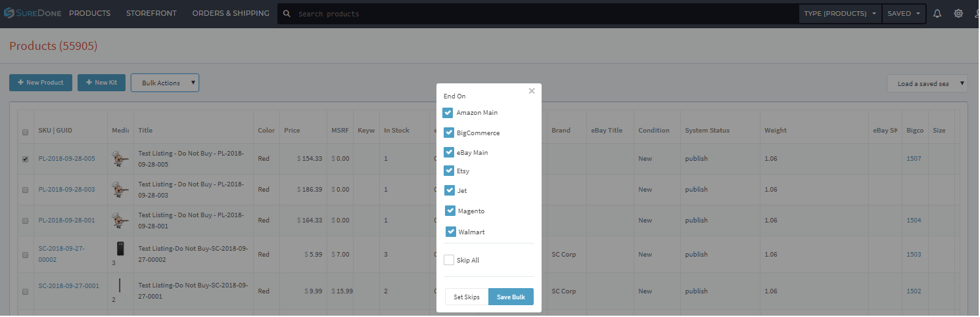Uncheck Etsy checkbox
This screenshot has height=317, width=980.
click(448, 171)
